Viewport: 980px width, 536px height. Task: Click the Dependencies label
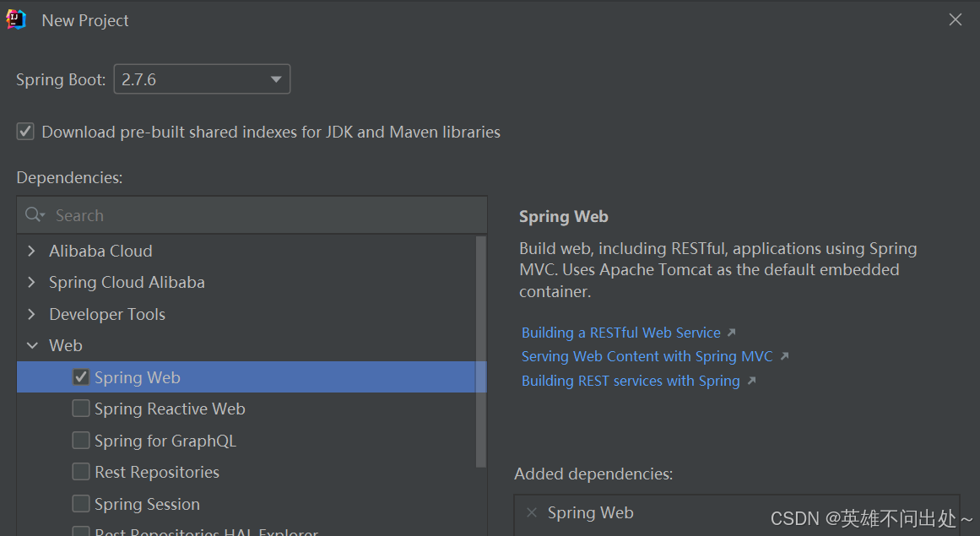[x=69, y=177]
